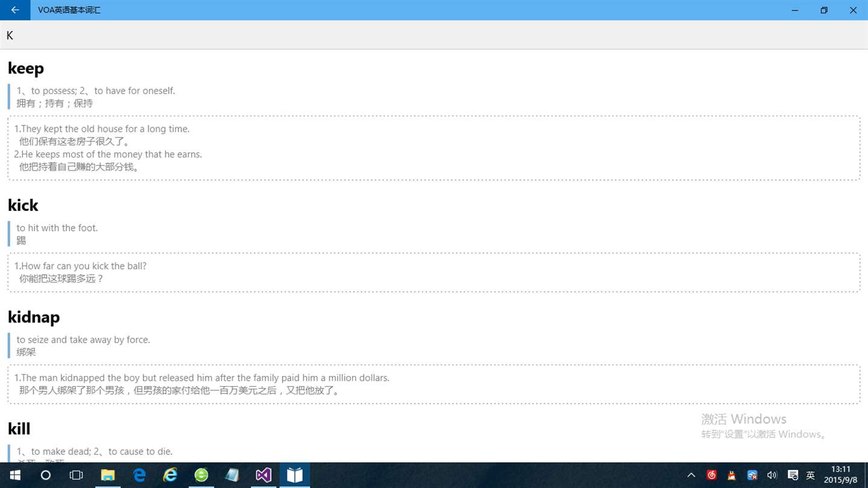Click example 'The man kidnapped the boy'

coord(202,378)
